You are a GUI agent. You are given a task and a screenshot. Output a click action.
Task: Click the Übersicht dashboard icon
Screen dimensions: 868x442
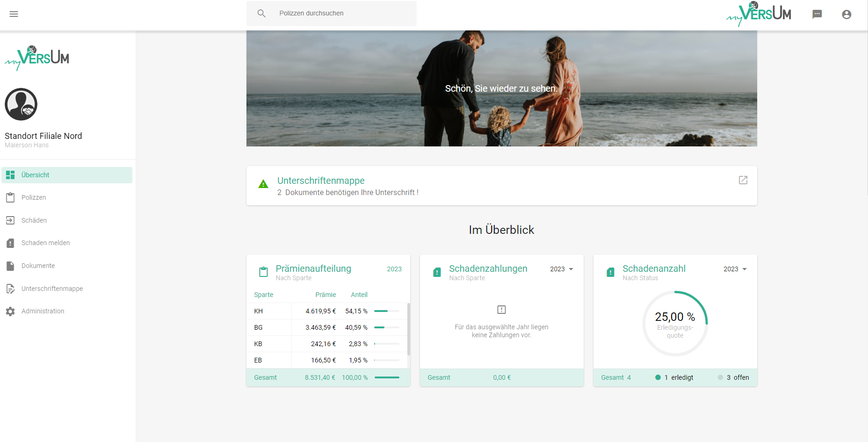pos(10,175)
